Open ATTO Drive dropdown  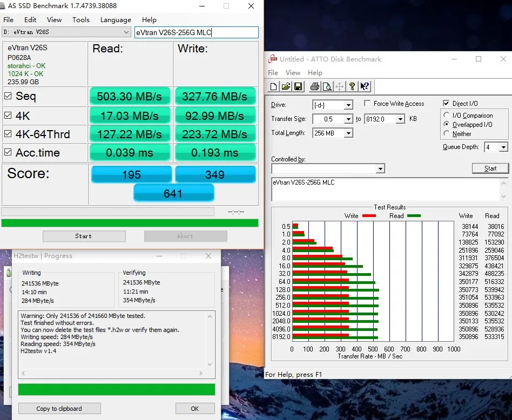[348, 105]
